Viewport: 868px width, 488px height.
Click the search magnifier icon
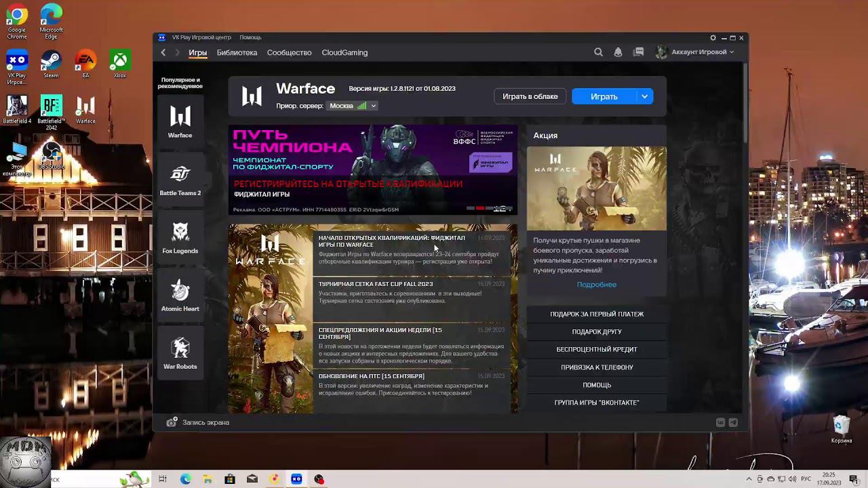pos(598,52)
